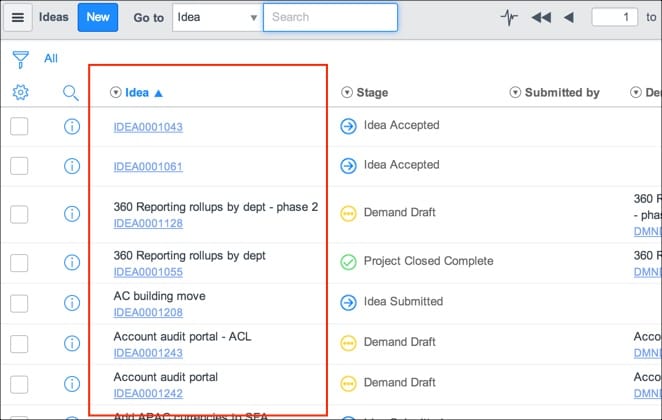Open the personalize list gear icon
The width and height of the screenshot is (662, 420).
(20, 93)
